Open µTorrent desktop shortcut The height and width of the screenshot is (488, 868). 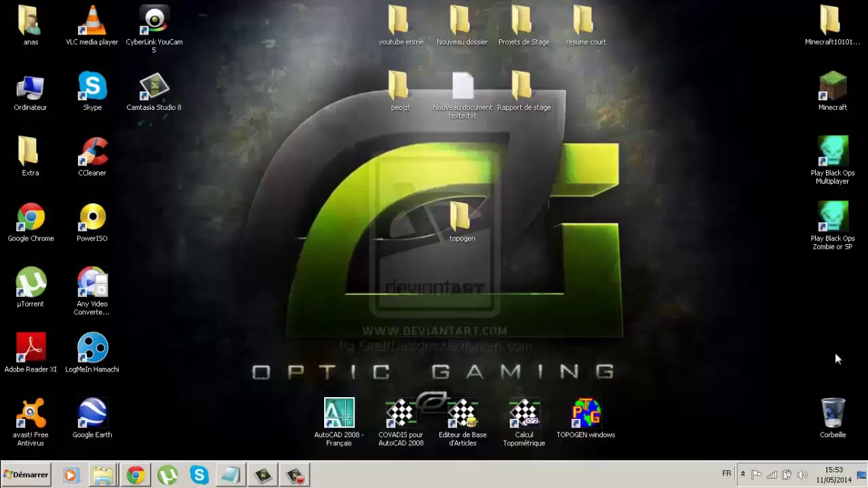31,288
